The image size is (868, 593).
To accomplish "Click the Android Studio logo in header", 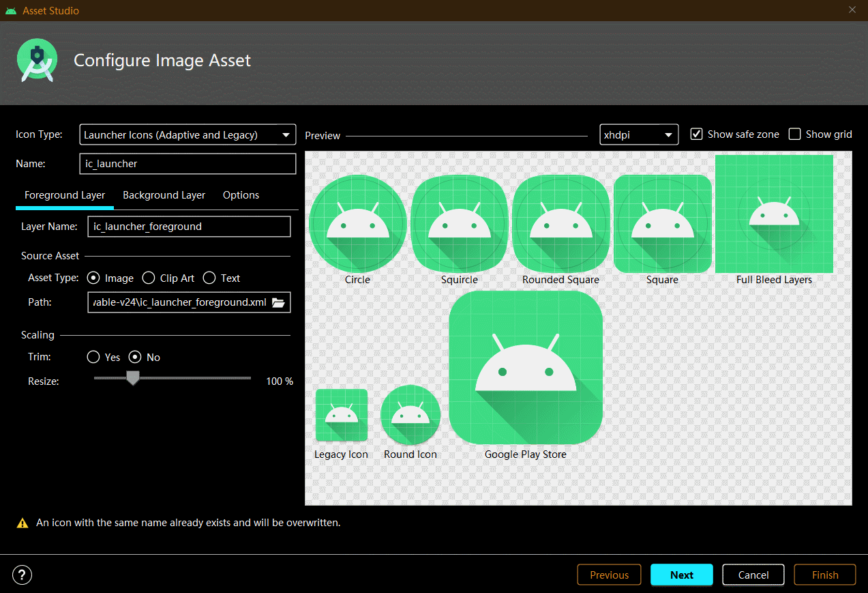I will pos(37,61).
